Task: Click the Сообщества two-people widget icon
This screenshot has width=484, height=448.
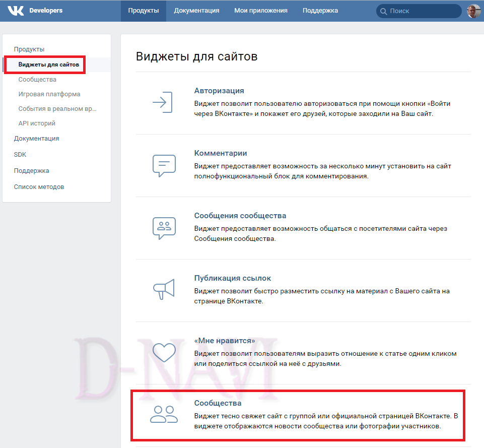Action: click(164, 414)
